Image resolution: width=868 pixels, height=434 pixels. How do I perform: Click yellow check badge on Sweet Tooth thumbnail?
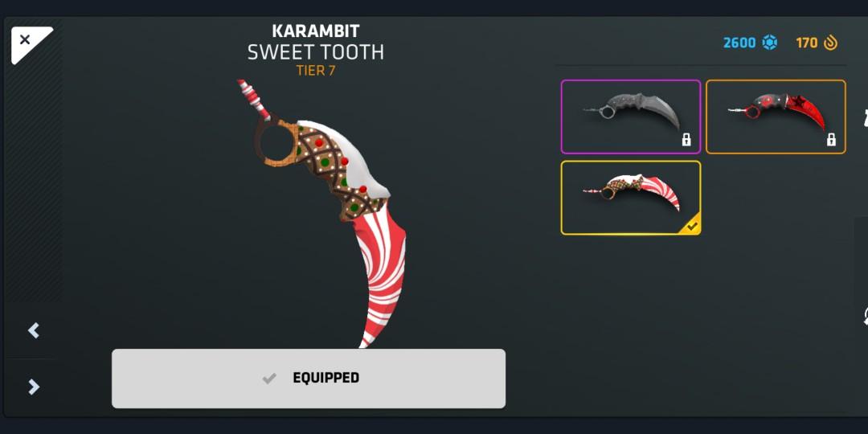point(690,224)
